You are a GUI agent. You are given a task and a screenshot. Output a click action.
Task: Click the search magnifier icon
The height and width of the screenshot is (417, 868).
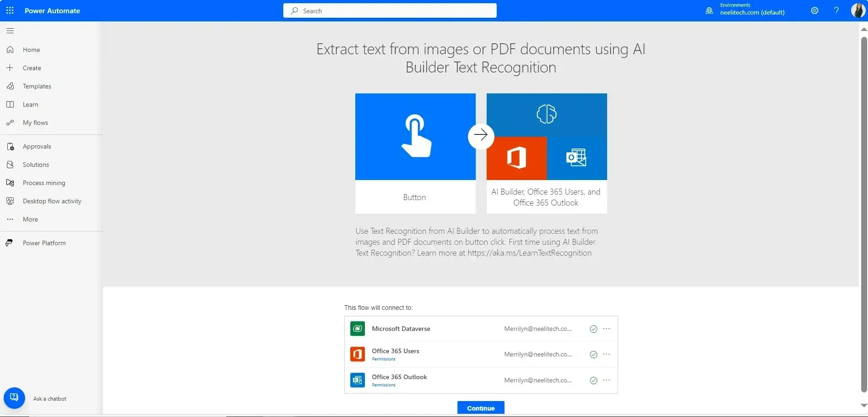[x=295, y=10]
